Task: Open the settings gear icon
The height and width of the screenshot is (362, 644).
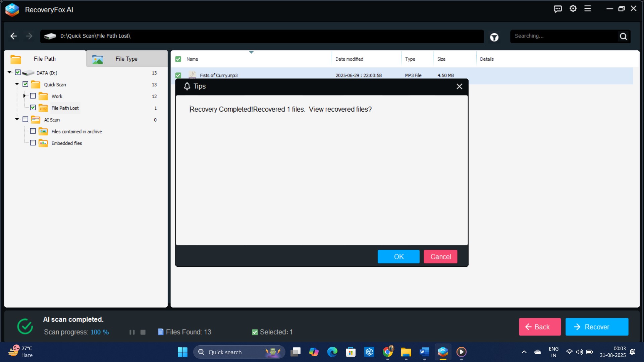Action: click(573, 9)
